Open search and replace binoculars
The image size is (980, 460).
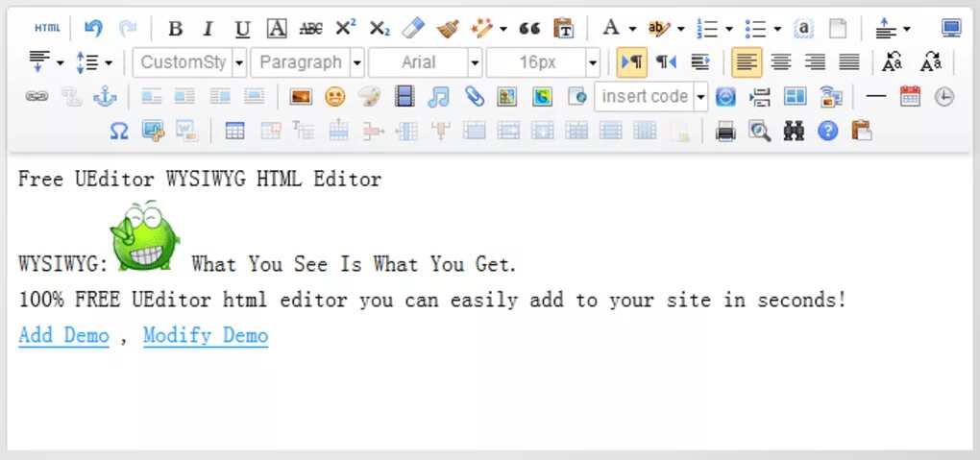(x=794, y=131)
